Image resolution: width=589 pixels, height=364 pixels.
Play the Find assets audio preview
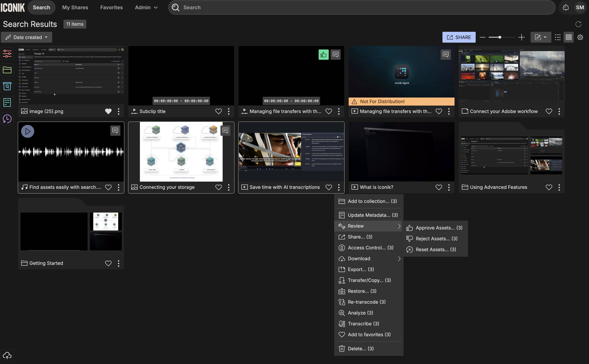tap(28, 131)
